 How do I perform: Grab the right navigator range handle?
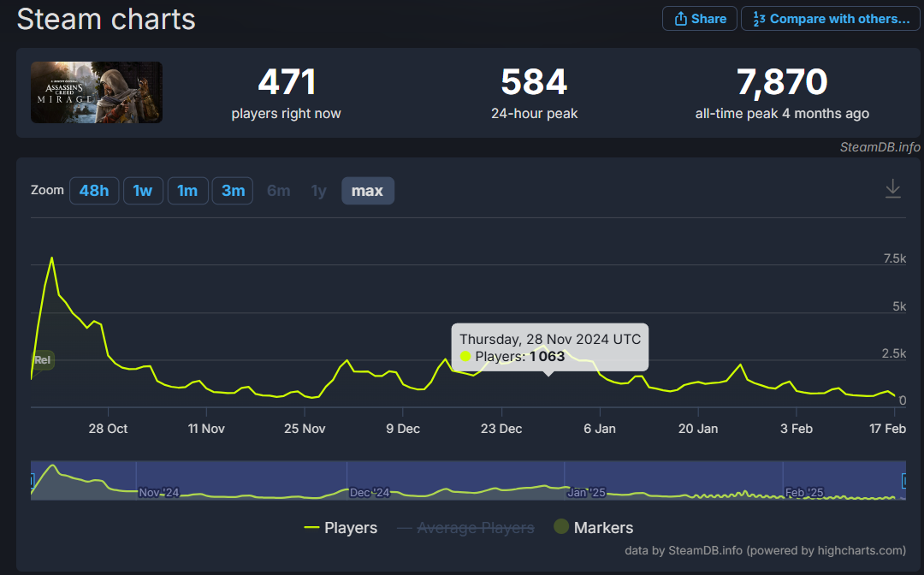pos(903,481)
